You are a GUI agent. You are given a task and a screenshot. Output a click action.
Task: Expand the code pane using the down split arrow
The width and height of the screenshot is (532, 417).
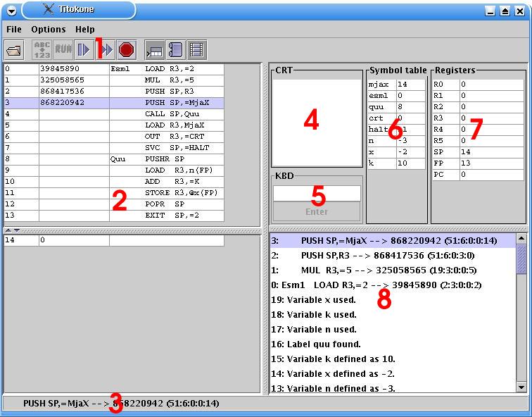17,230
